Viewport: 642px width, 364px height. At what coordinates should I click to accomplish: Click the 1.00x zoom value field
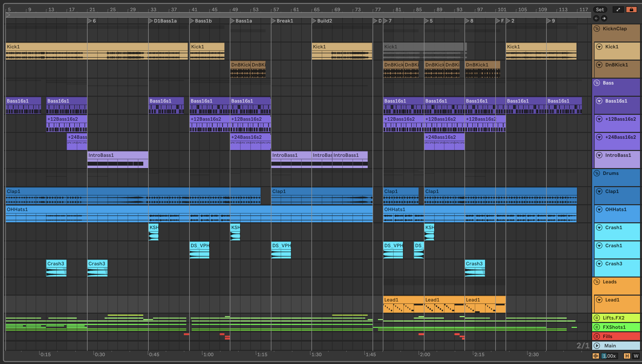click(x=609, y=356)
